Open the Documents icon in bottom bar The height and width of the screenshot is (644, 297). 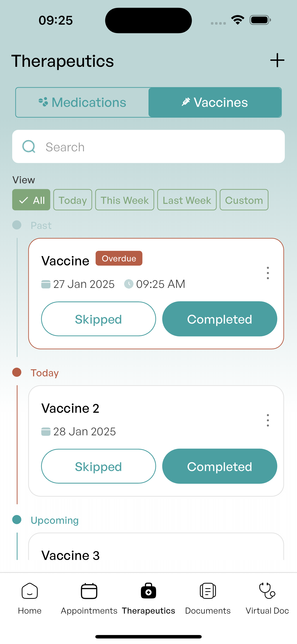point(208,591)
